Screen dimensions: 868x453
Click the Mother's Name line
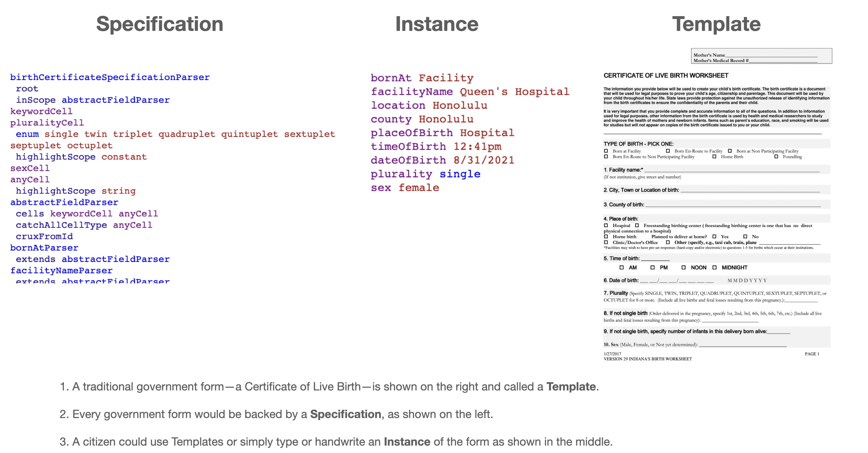(x=771, y=55)
